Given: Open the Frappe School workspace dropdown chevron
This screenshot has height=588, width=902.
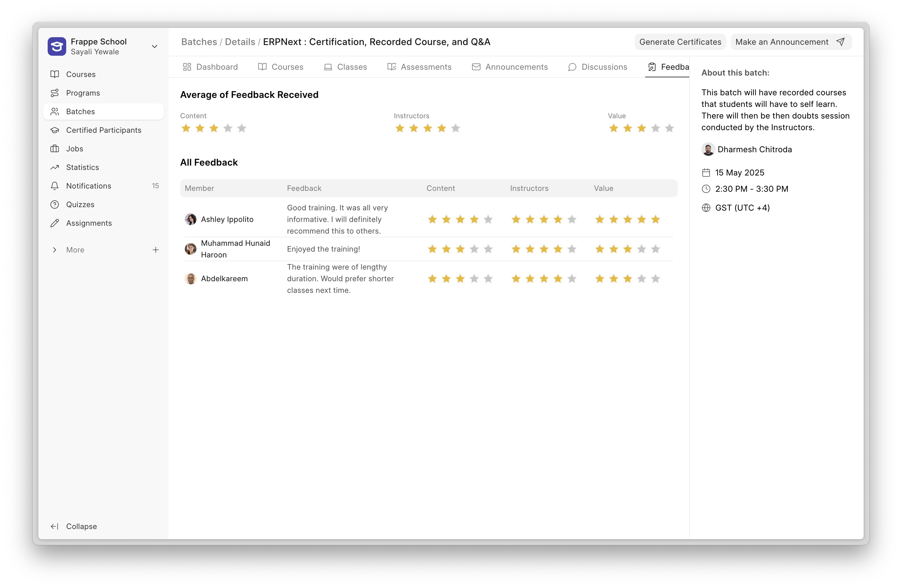Looking at the screenshot, I should (154, 46).
